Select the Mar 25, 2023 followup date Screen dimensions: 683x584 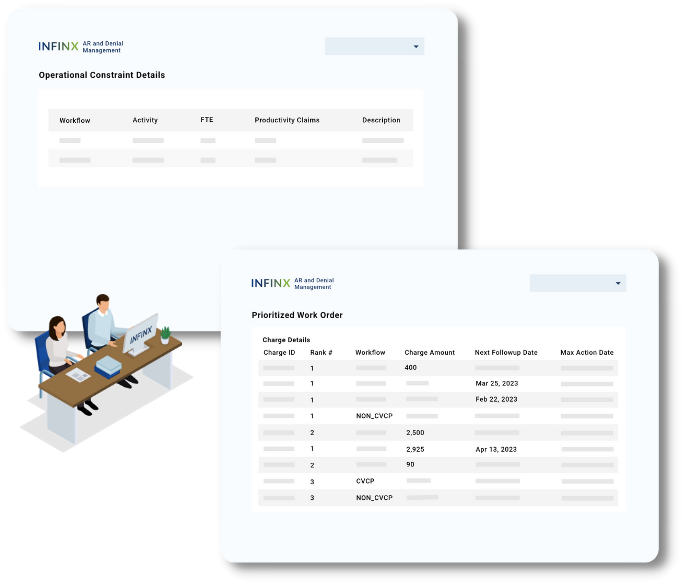coord(497,383)
